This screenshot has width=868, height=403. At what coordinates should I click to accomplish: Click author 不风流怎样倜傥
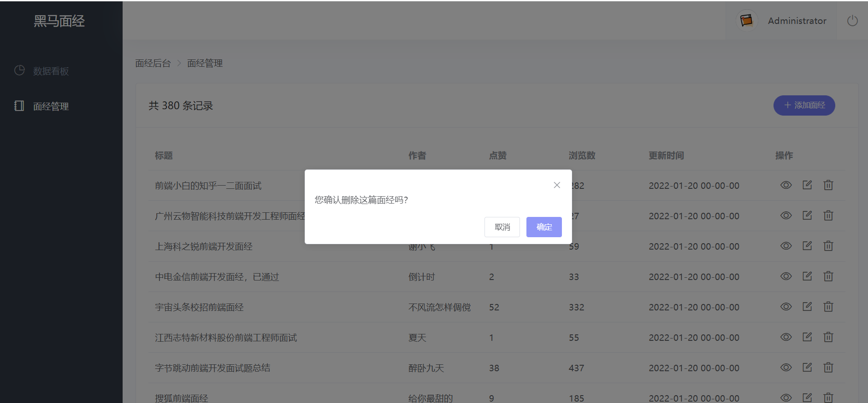[x=440, y=307]
